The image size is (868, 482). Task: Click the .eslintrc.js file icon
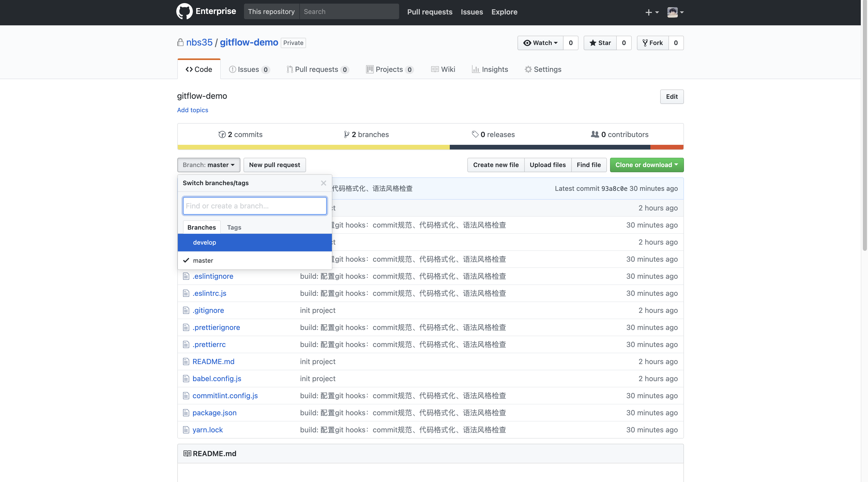186,293
